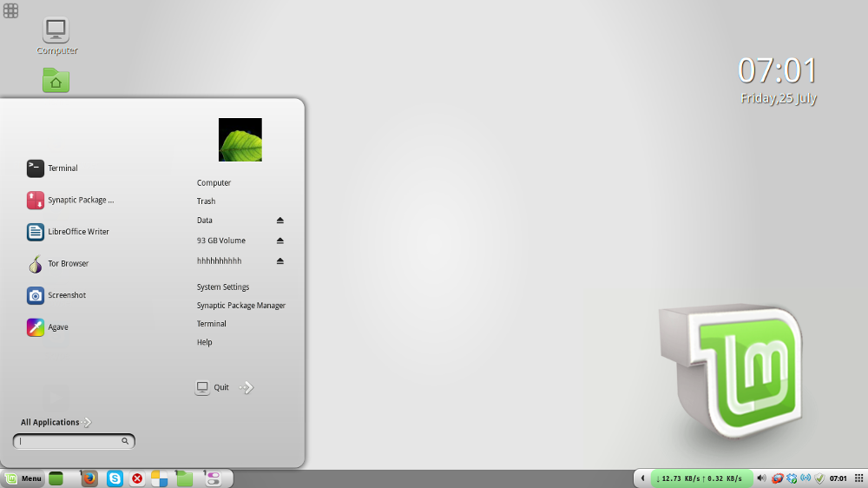Screen dimensions: 868x488
Task: Open the 93 GB Volume
Action: 220,241
